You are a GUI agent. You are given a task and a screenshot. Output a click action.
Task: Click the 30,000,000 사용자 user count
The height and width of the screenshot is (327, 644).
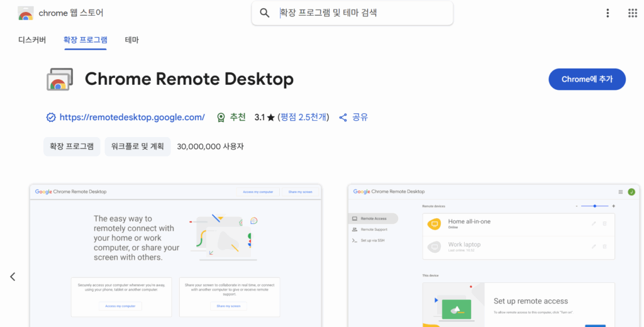pyautogui.click(x=210, y=147)
